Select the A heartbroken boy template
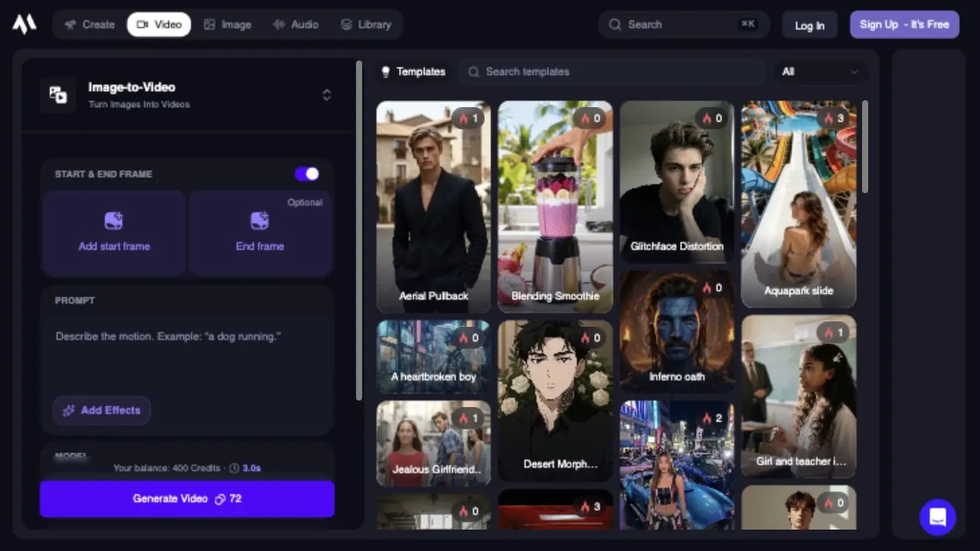Image resolution: width=980 pixels, height=551 pixels. 433,357
